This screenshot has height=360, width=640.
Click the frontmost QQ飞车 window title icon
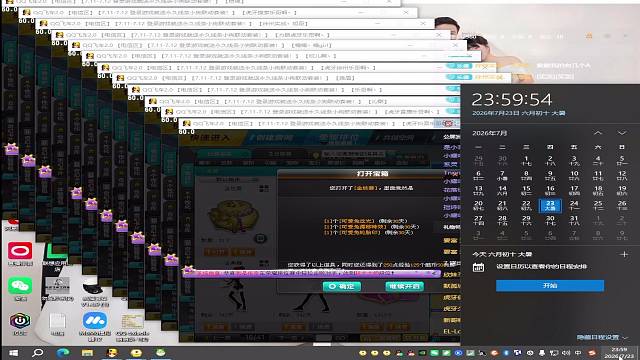[x=187, y=123]
